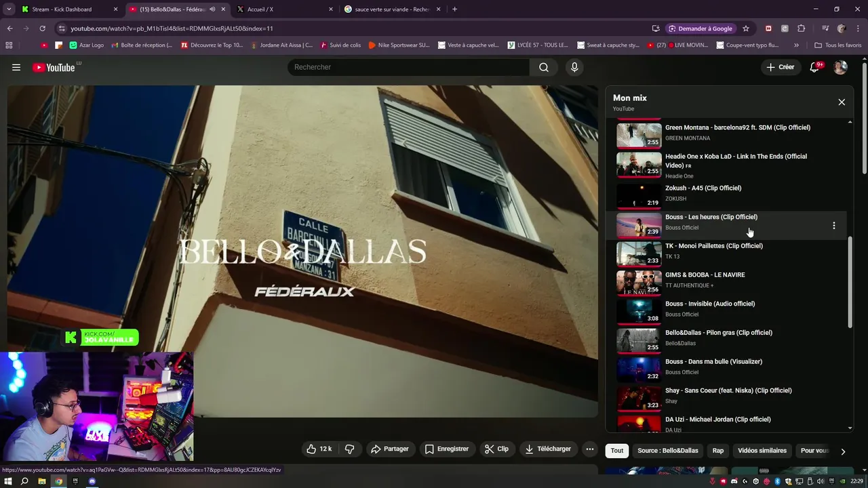Screen dimensions: 868x488
Task: Go back in browser history
Action: coord(9,28)
